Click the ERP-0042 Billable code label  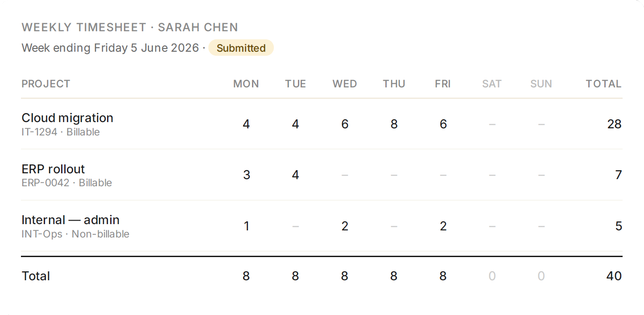[x=67, y=183]
